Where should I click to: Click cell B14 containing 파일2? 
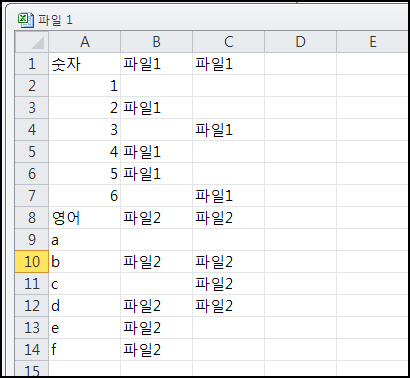(156, 350)
